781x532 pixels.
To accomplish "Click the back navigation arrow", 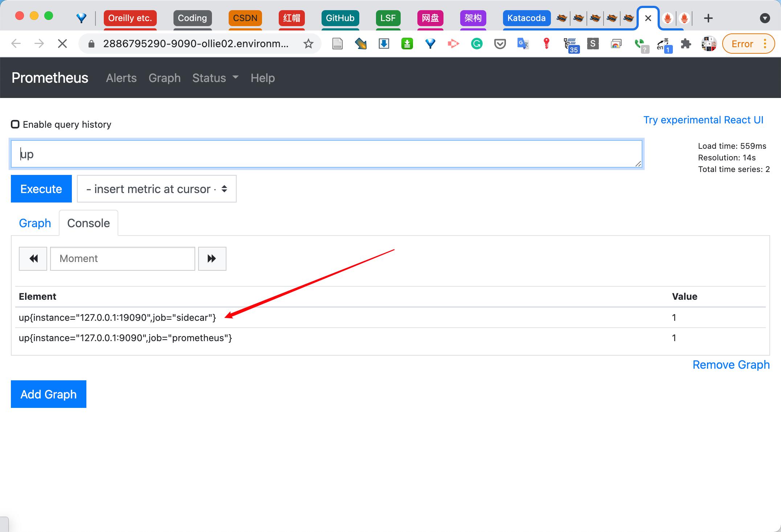I will point(17,45).
